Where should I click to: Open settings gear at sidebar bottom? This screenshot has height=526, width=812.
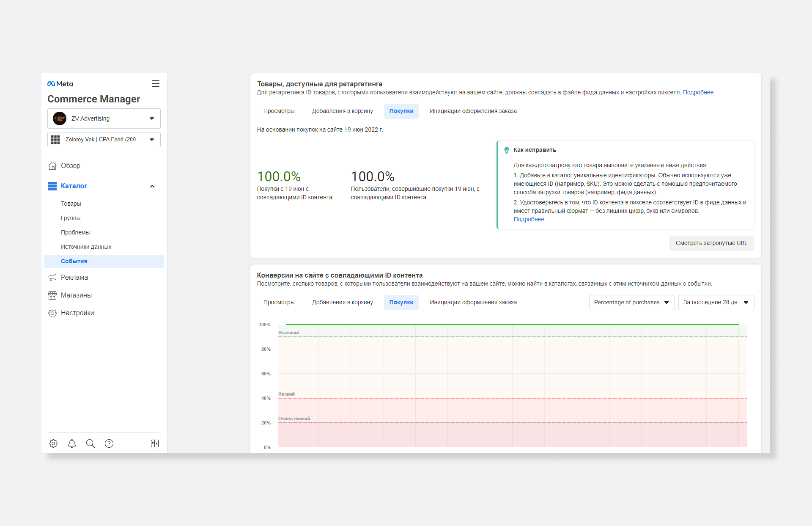pyautogui.click(x=53, y=443)
